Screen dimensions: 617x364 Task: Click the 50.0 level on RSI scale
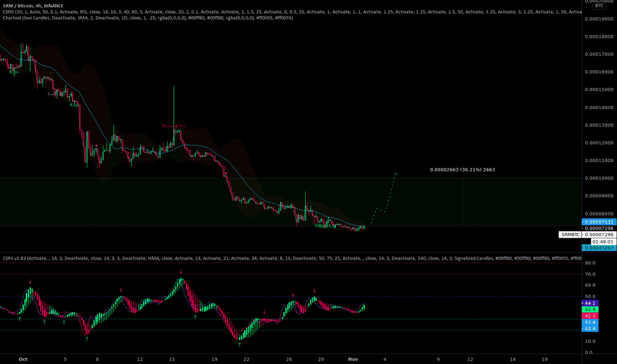pos(591,296)
